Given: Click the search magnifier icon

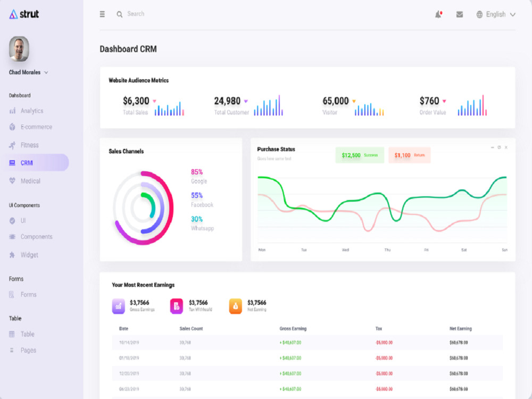Looking at the screenshot, I should 119,14.
